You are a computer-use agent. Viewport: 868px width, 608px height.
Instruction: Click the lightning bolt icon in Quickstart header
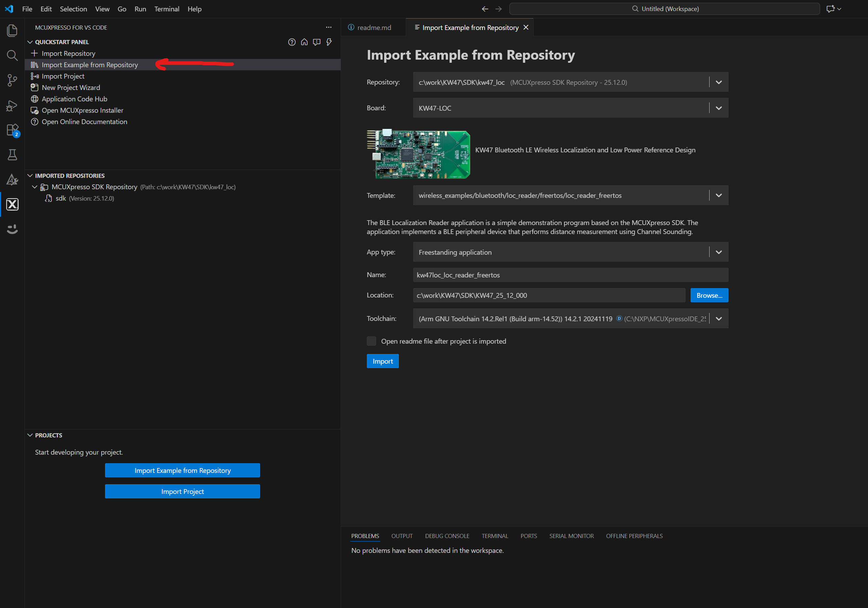[x=329, y=42]
